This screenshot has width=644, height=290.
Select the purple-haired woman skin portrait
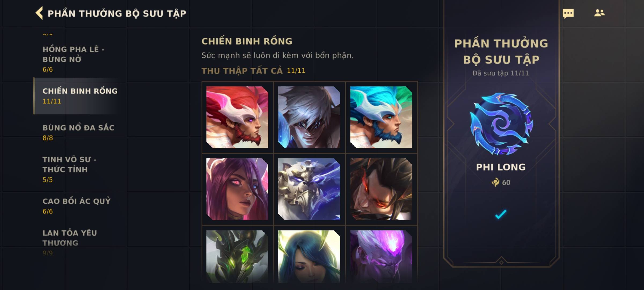point(237,189)
